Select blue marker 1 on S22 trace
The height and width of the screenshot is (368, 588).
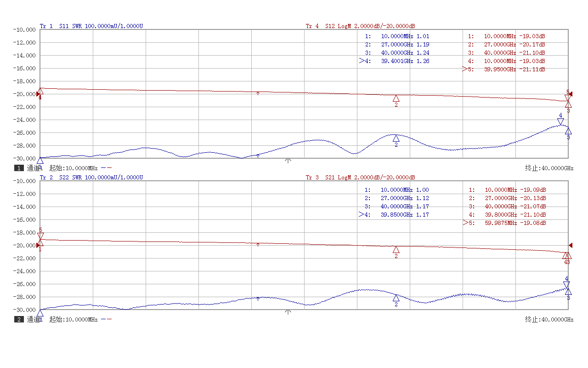tap(40, 313)
